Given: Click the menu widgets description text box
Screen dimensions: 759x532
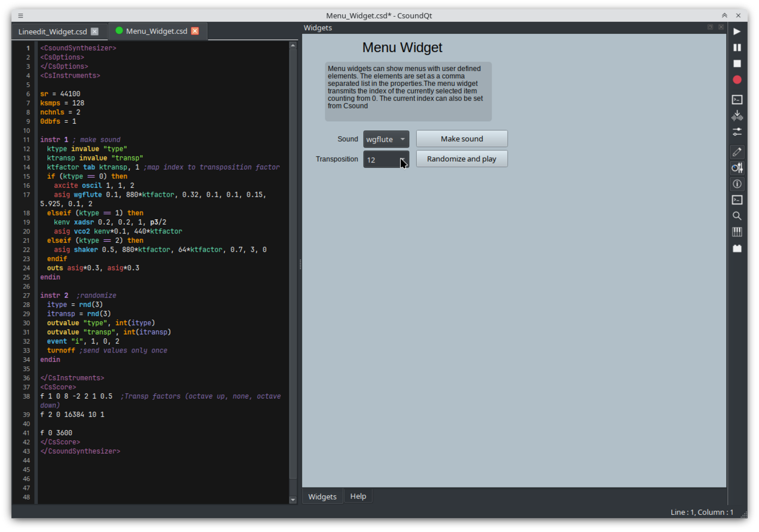Looking at the screenshot, I should [408, 91].
